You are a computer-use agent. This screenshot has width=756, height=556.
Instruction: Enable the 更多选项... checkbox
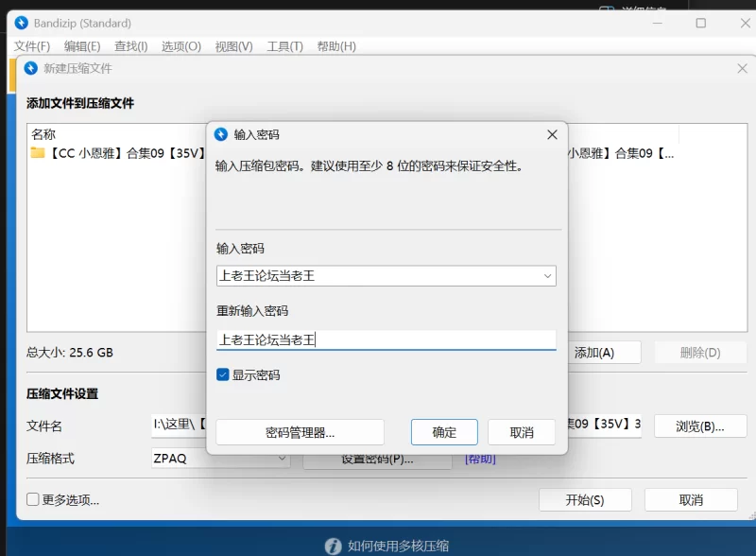tap(33, 499)
